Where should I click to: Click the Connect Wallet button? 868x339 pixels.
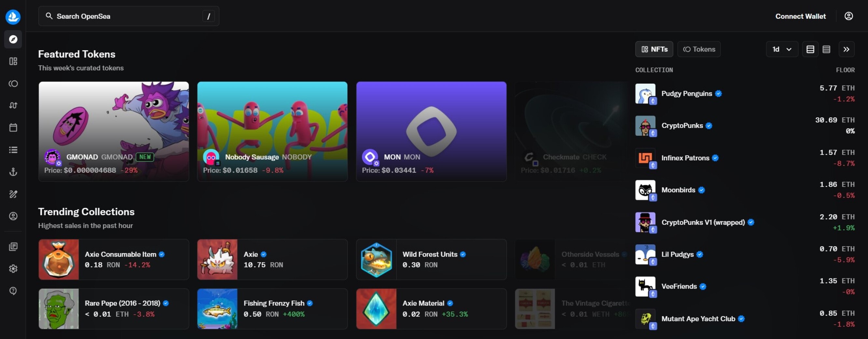click(x=801, y=16)
